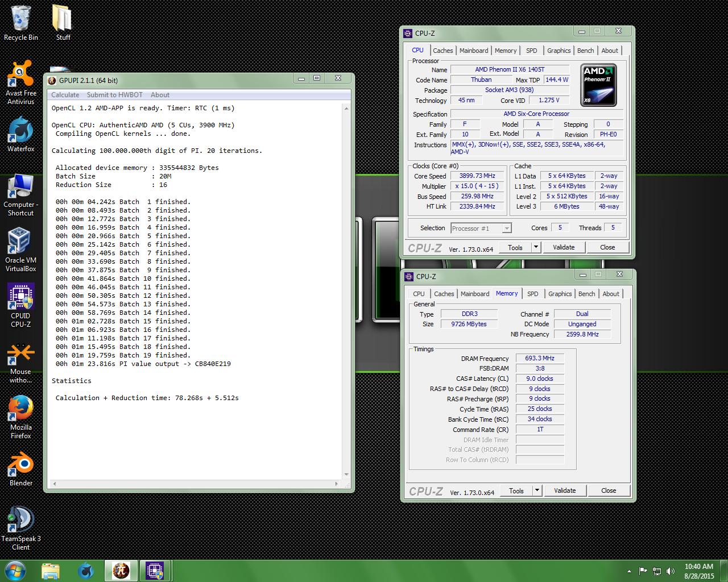Click GPUPI vertical scrollbar down arrow
Screen dimensions: 728x582
click(346, 475)
